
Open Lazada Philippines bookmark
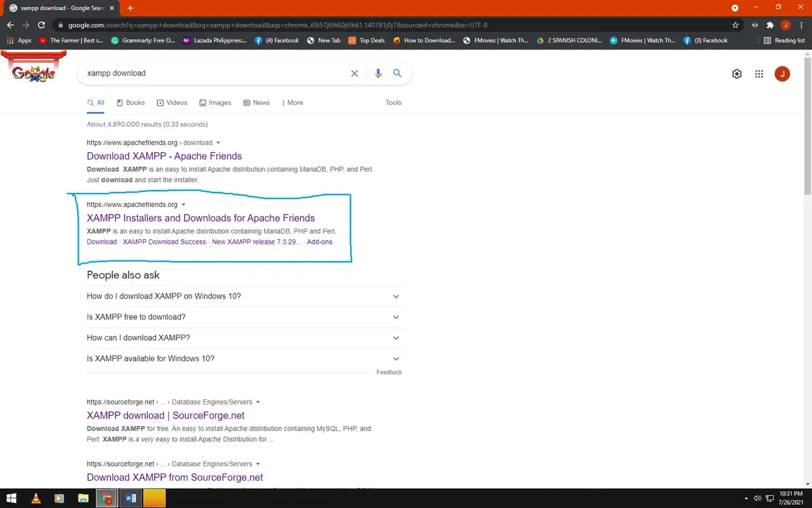215,40
